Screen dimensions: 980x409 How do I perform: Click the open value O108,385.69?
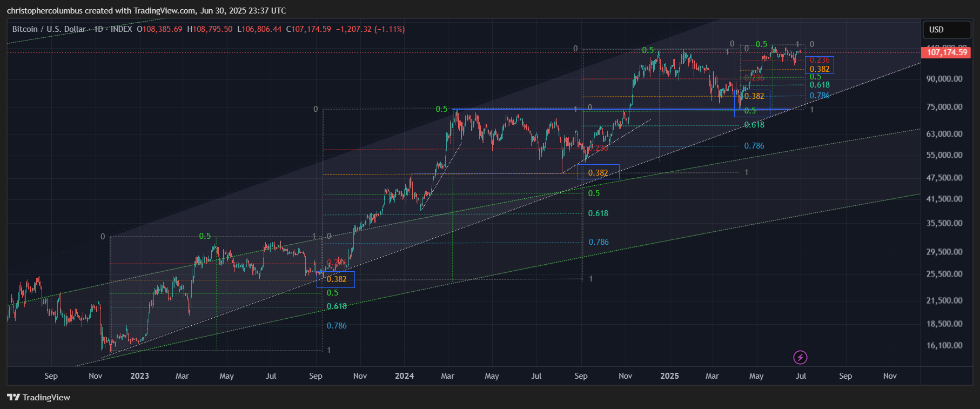159,29
